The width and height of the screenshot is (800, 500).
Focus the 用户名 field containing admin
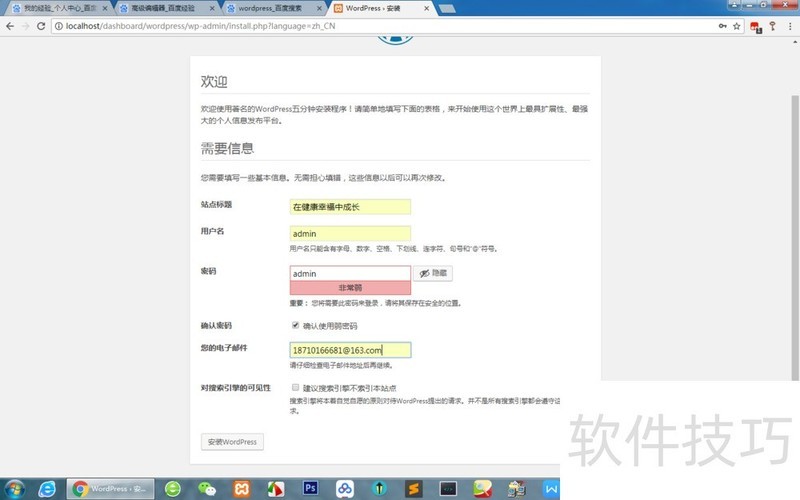point(350,233)
